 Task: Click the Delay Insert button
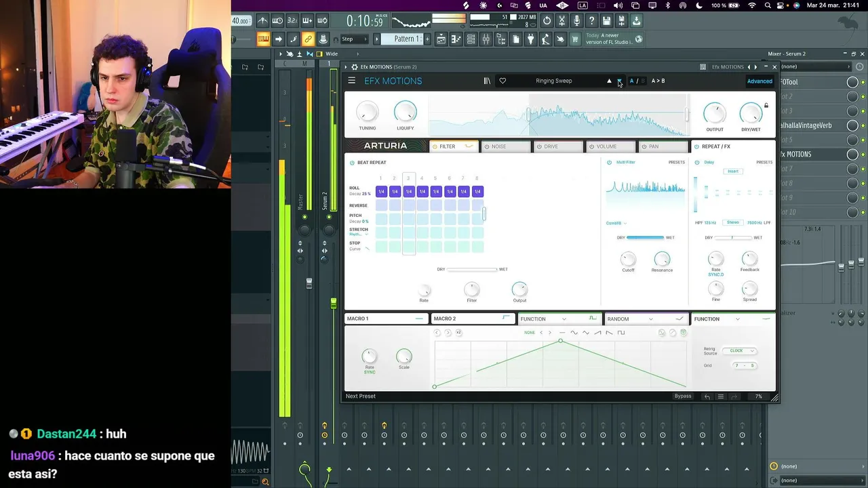pos(733,171)
